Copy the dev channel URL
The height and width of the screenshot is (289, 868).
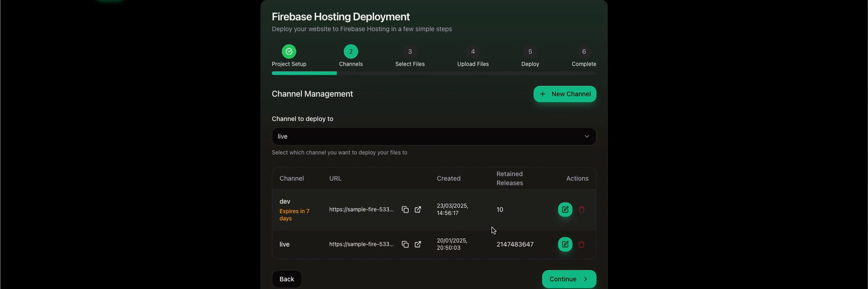point(405,210)
